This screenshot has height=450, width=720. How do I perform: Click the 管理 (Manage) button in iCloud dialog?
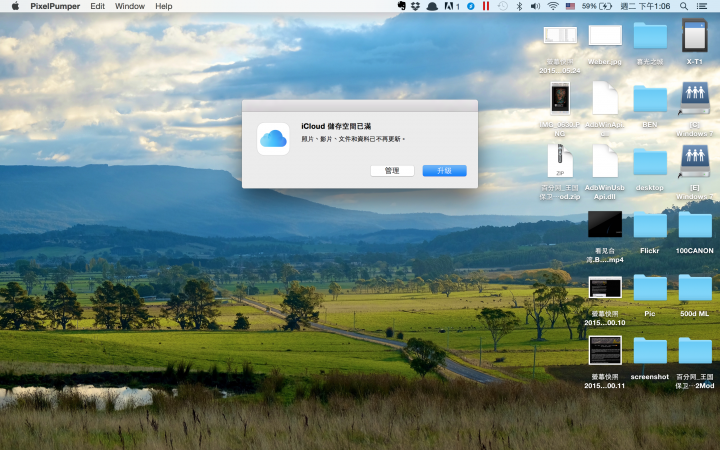tap(392, 170)
